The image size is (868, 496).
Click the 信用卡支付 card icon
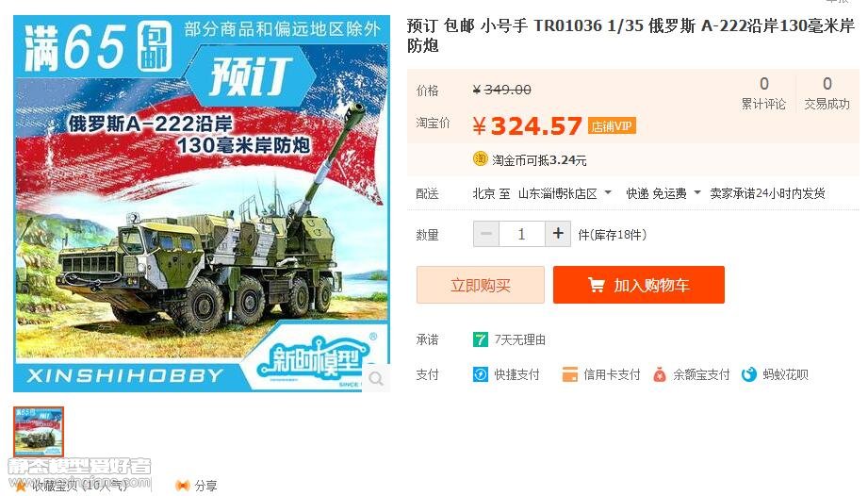point(569,374)
